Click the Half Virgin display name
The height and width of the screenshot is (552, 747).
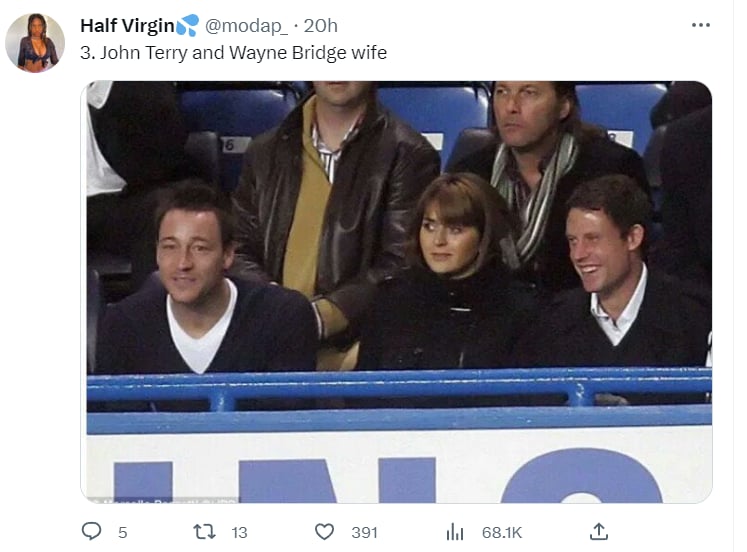[127, 26]
